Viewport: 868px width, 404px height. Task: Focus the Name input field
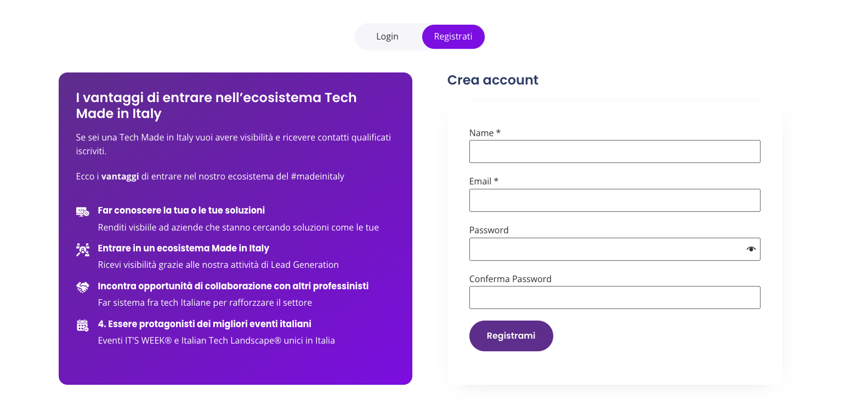(615, 151)
